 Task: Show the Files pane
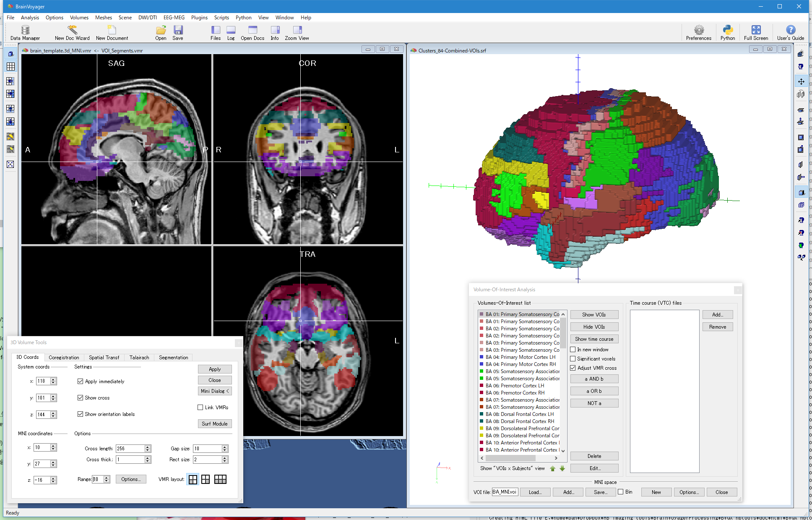216,32
